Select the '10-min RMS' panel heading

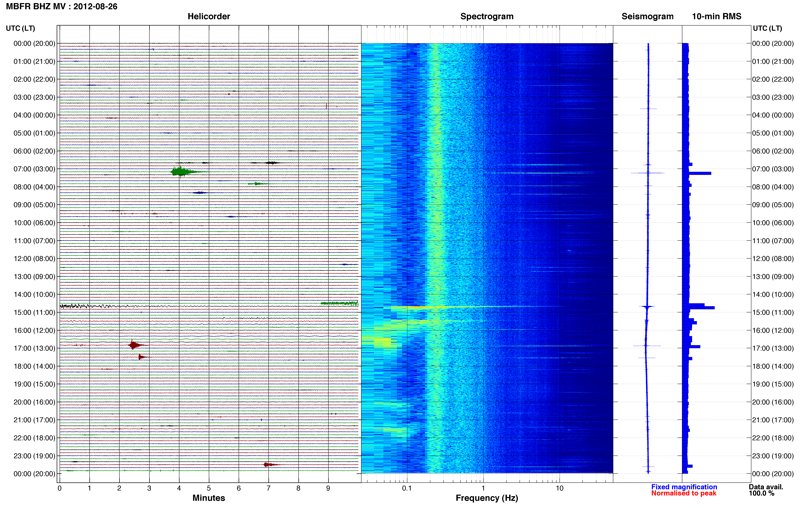point(717,16)
